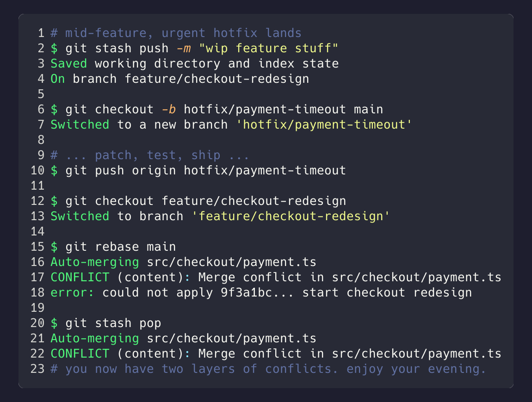Click the word "Saved" on line 3

69,64
